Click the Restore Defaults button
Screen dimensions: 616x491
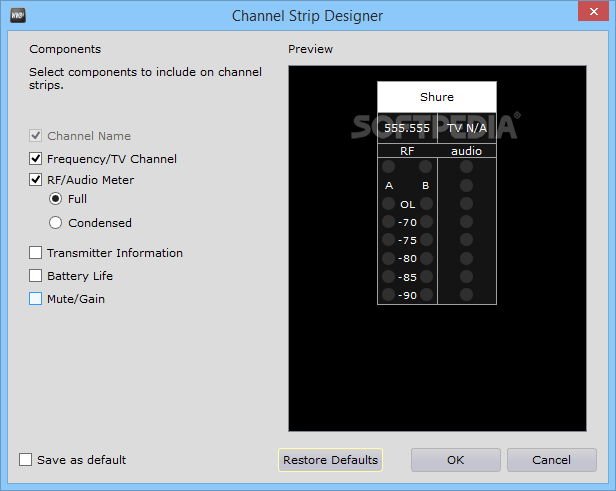(x=330, y=460)
